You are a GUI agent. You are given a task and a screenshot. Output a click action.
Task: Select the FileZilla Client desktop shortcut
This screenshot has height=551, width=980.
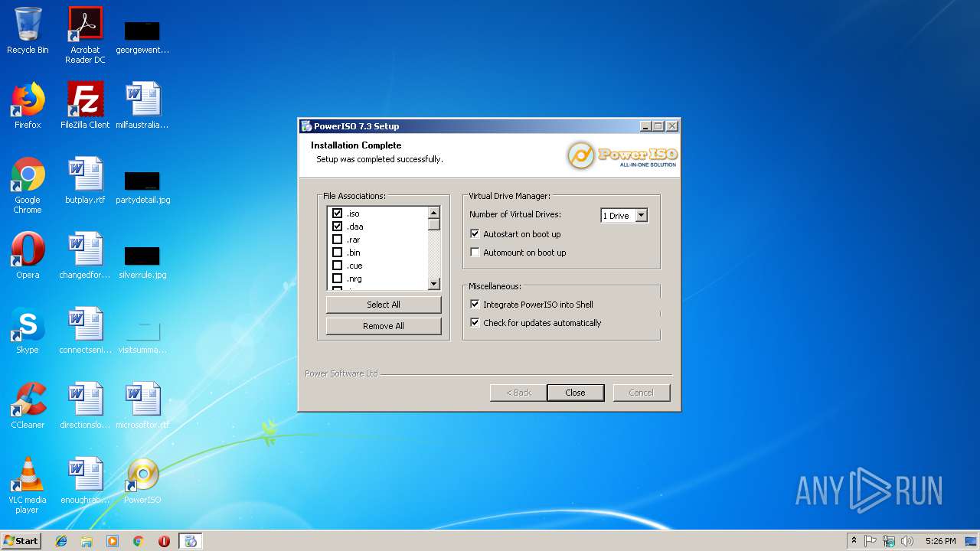pos(85,106)
